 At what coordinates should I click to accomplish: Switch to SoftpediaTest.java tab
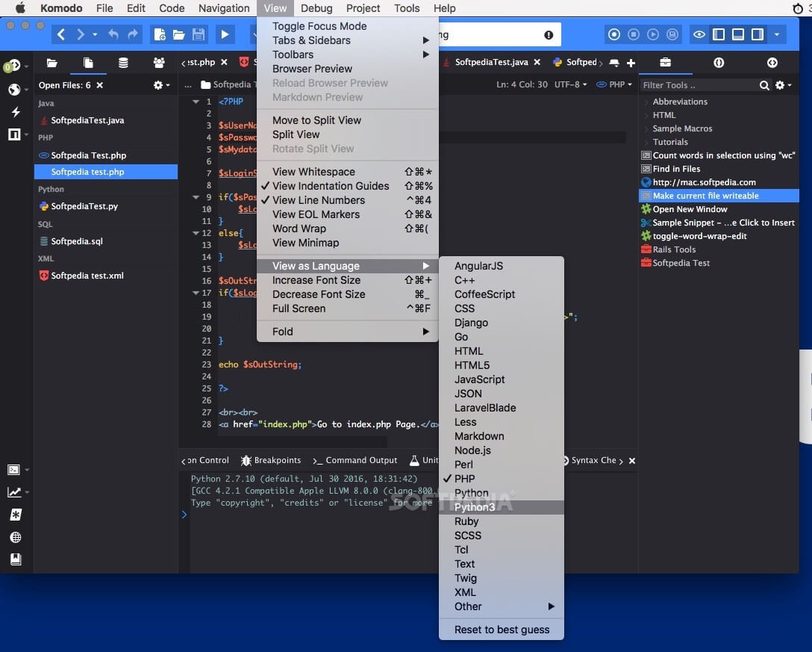[491, 62]
